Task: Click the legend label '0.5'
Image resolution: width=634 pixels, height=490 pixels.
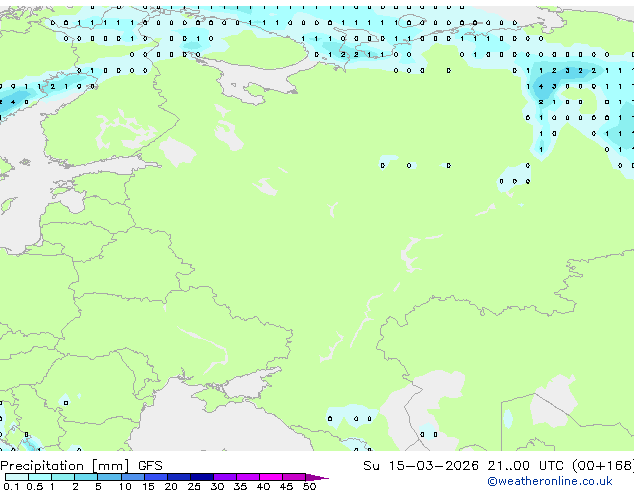Action: pyautogui.click(x=35, y=486)
